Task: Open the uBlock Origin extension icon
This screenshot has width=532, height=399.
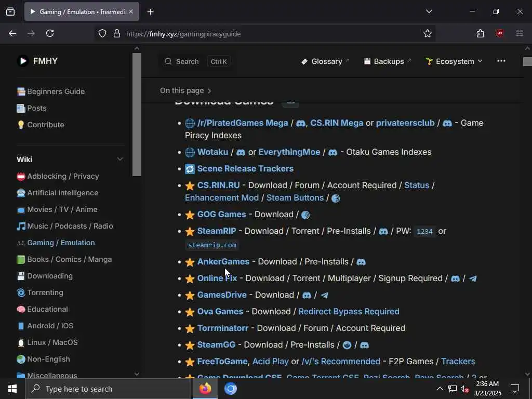Action: [x=499, y=33]
